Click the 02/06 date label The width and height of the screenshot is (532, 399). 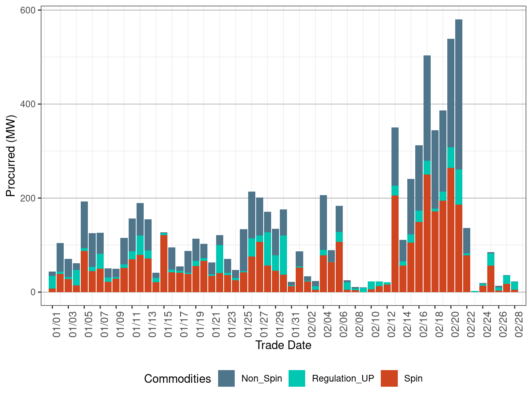tap(344, 325)
